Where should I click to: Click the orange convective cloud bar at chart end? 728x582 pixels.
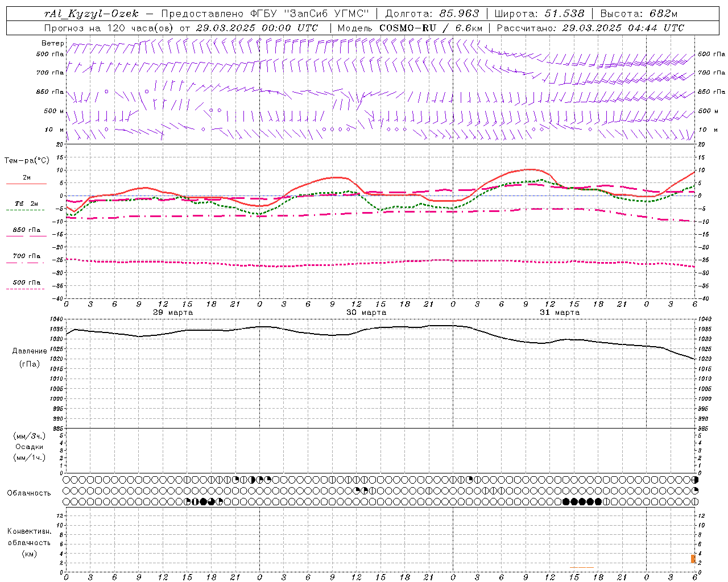[693, 559]
